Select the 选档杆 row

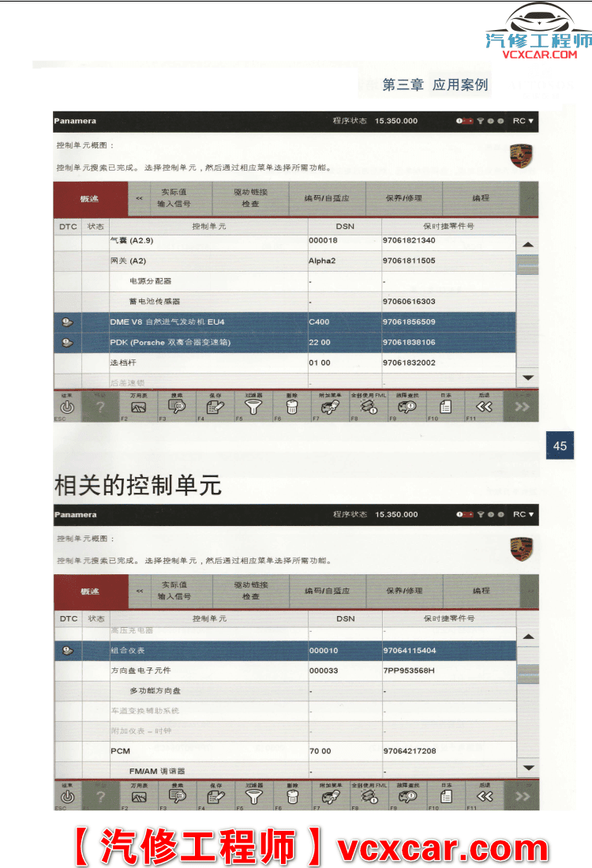click(285, 363)
